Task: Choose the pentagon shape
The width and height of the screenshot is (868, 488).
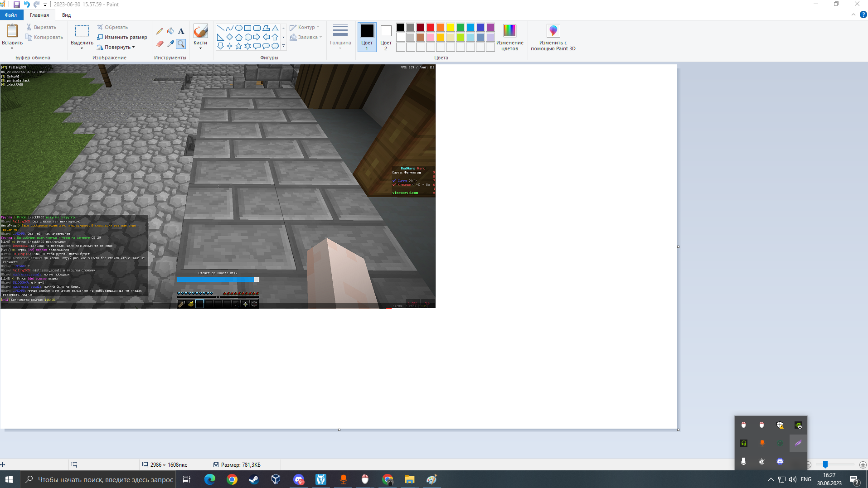Action: [x=238, y=37]
